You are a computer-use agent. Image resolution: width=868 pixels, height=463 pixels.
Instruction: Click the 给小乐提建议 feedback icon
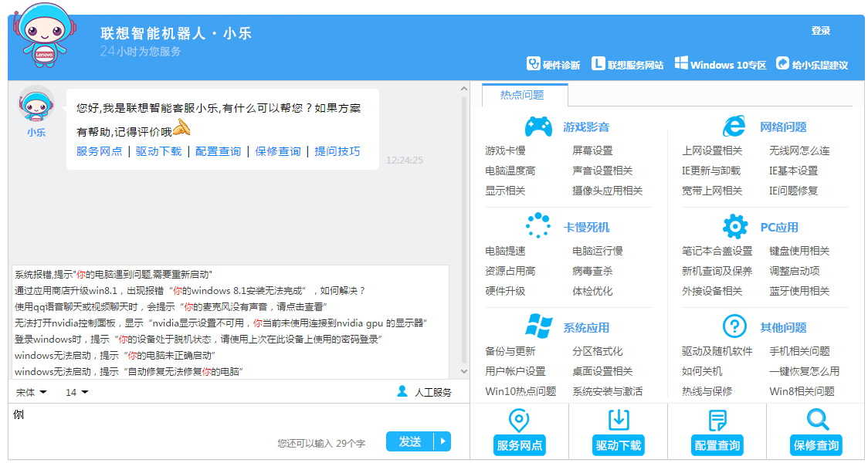tap(782, 63)
